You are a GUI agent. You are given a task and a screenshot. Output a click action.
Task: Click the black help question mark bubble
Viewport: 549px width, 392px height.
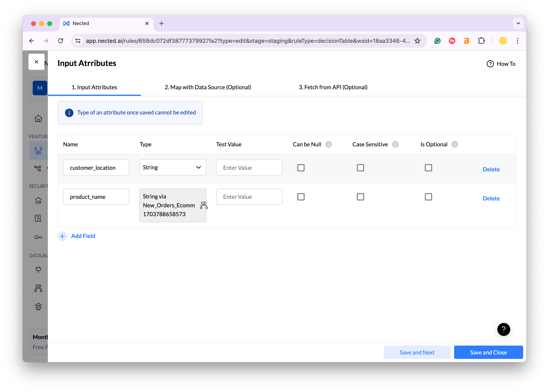(x=503, y=329)
